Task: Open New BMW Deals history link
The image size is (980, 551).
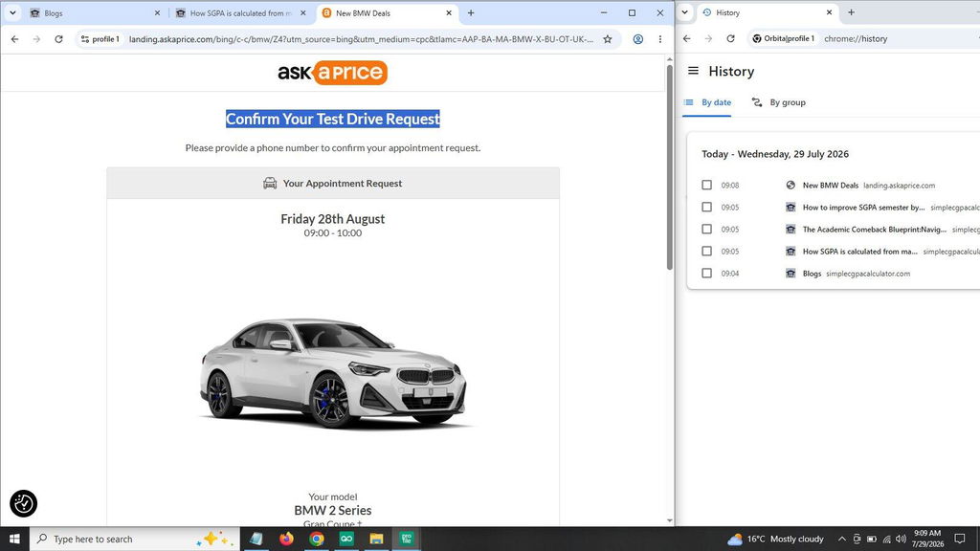Action: (x=831, y=186)
